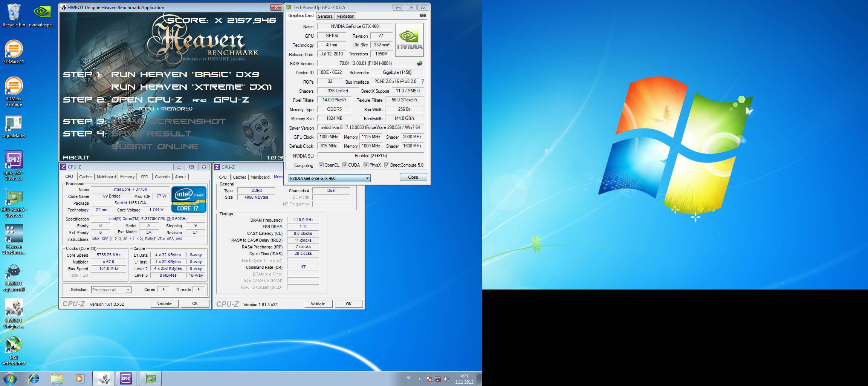868x386 pixels.
Task: Select the cpuz_x32 Shortcut desktop icon
Action: click(x=14, y=166)
